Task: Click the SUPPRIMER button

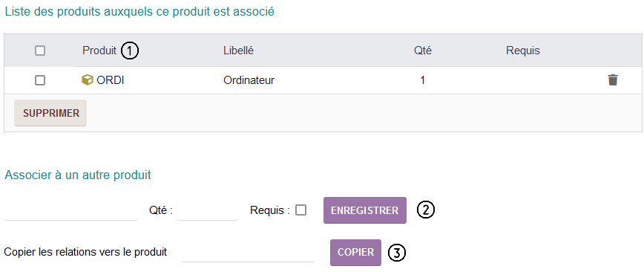Action: pyautogui.click(x=50, y=113)
